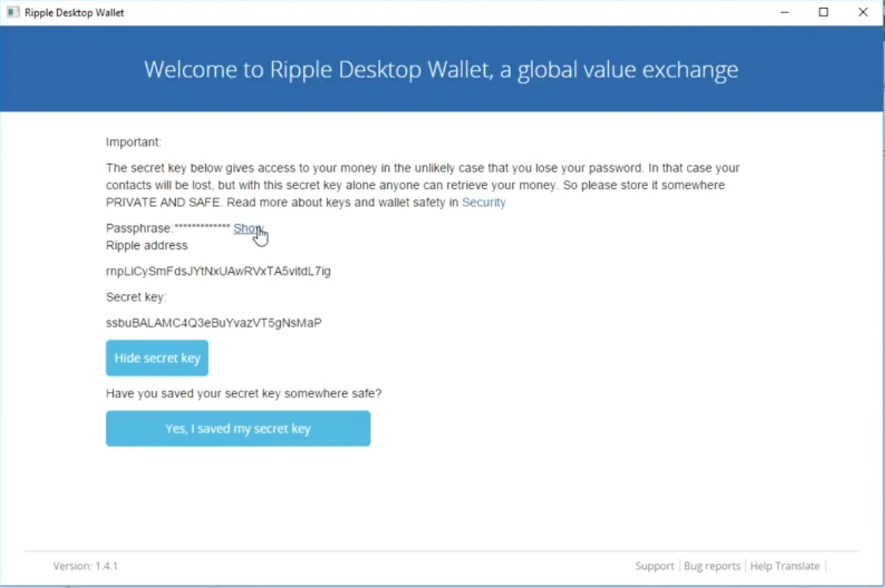Screen dimensions: 885x588
Task: Click the 'Have you saved your secret key' question
Action: 243,393
